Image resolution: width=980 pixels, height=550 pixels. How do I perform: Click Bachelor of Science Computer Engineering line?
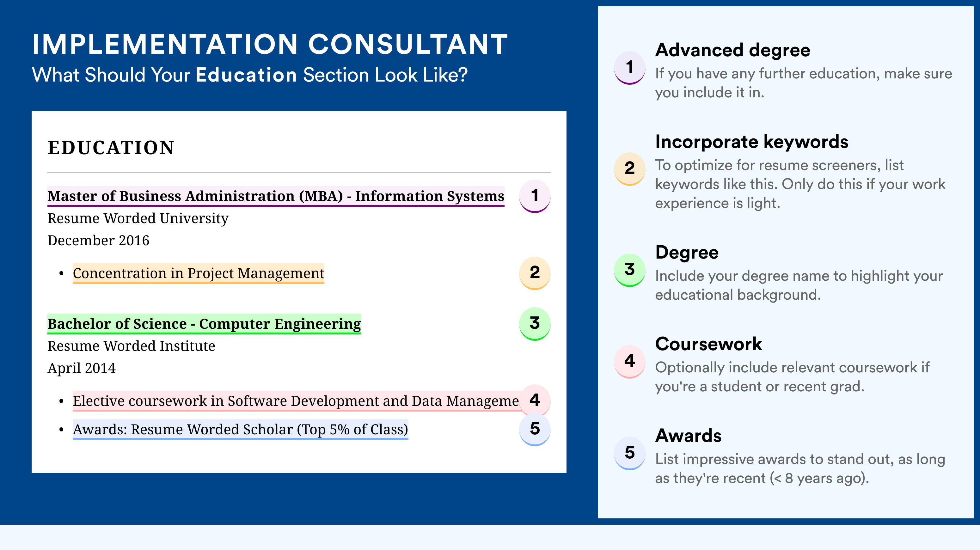point(204,324)
